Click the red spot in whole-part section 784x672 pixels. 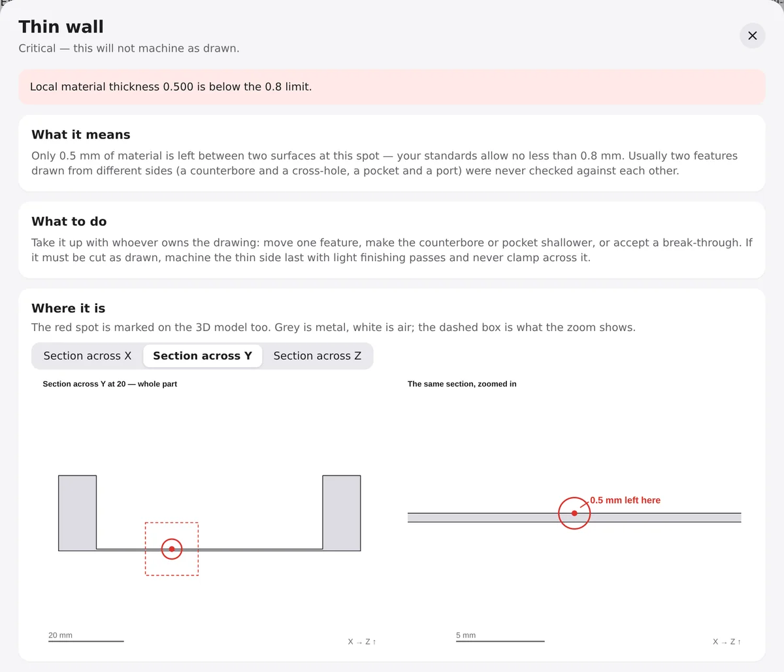(x=172, y=549)
